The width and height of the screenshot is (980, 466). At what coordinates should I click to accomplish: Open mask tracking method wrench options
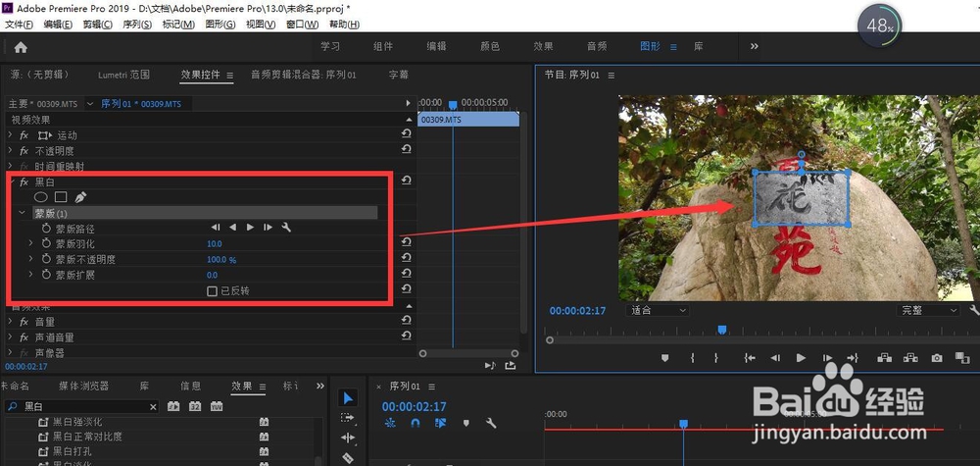286,228
